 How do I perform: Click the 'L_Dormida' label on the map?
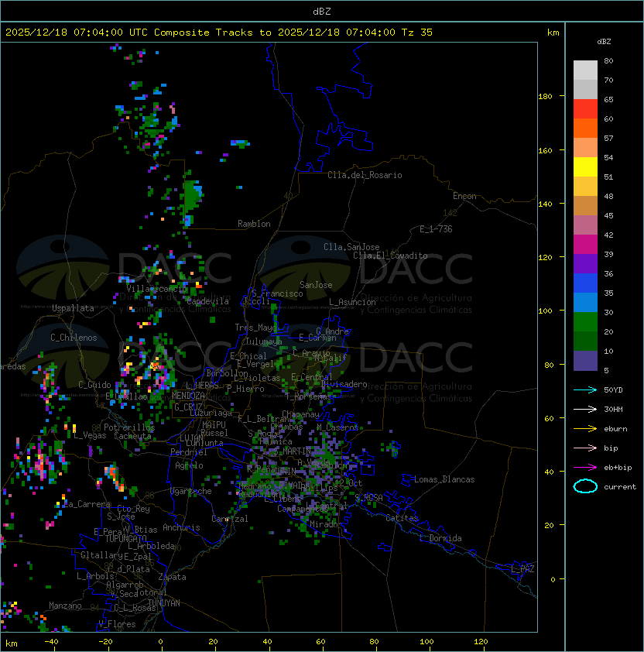pyautogui.click(x=440, y=538)
